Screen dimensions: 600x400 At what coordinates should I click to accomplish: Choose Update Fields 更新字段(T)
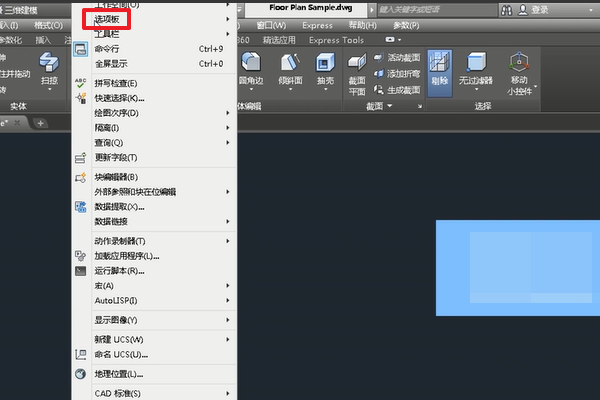pyautogui.click(x=153, y=158)
